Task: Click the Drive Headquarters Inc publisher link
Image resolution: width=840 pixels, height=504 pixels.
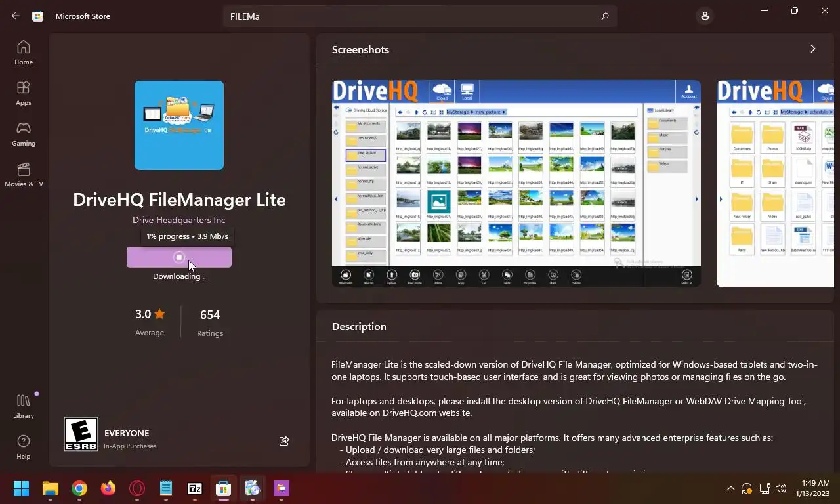Action: point(178,220)
